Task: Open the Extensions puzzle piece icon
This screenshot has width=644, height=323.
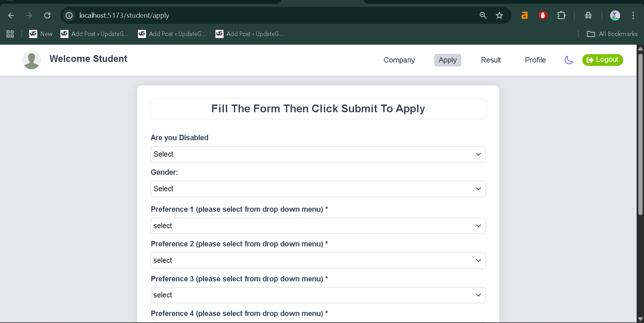Action: pyautogui.click(x=561, y=15)
